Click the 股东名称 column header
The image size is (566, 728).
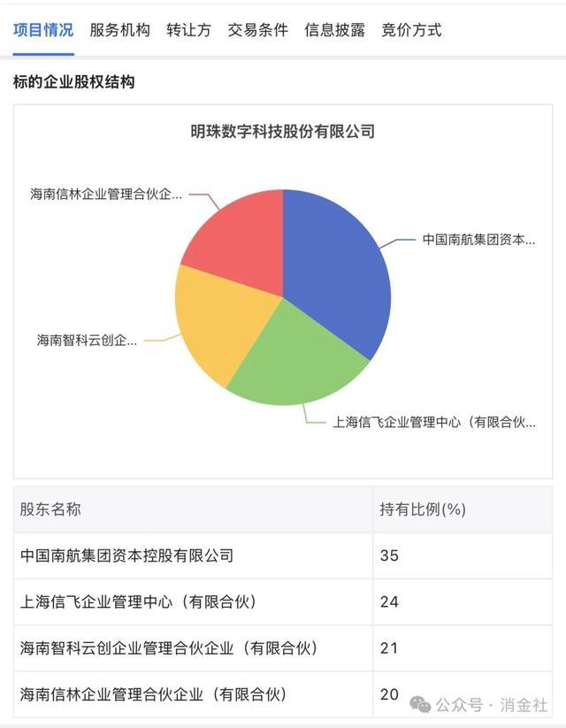click(x=50, y=510)
